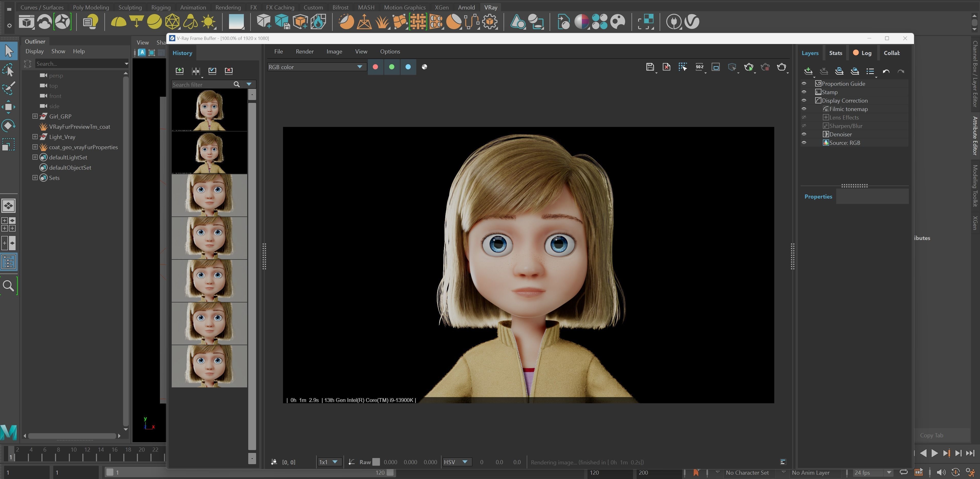The image size is (980, 479).
Task: Open the frame buffer Options menu
Action: pos(390,51)
